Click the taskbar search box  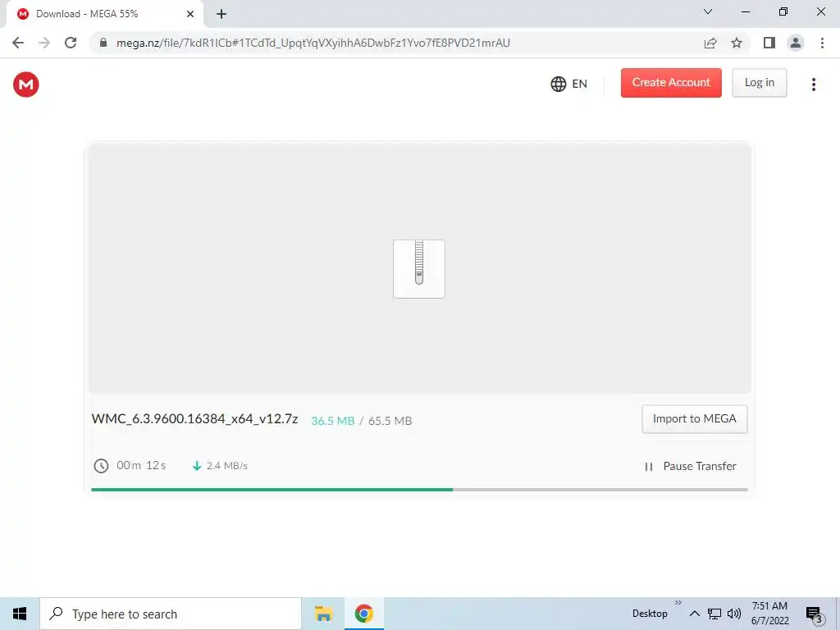click(x=171, y=614)
